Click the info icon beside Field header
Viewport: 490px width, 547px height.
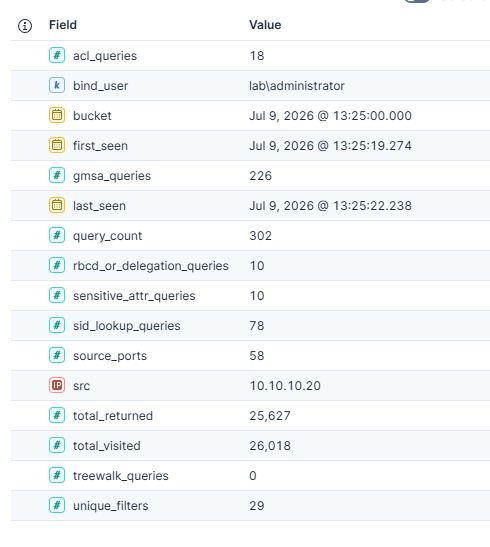coord(25,25)
